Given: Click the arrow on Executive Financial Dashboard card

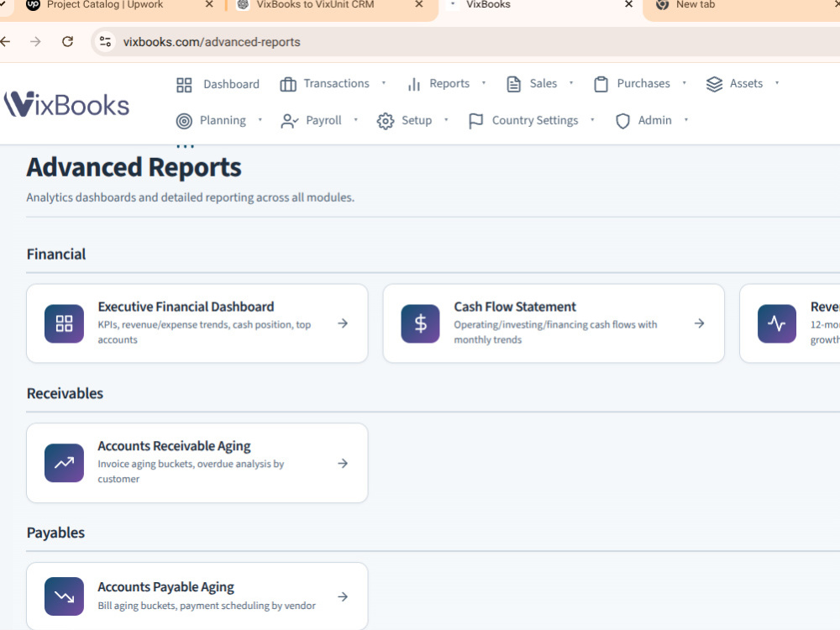Looking at the screenshot, I should (x=343, y=323).
